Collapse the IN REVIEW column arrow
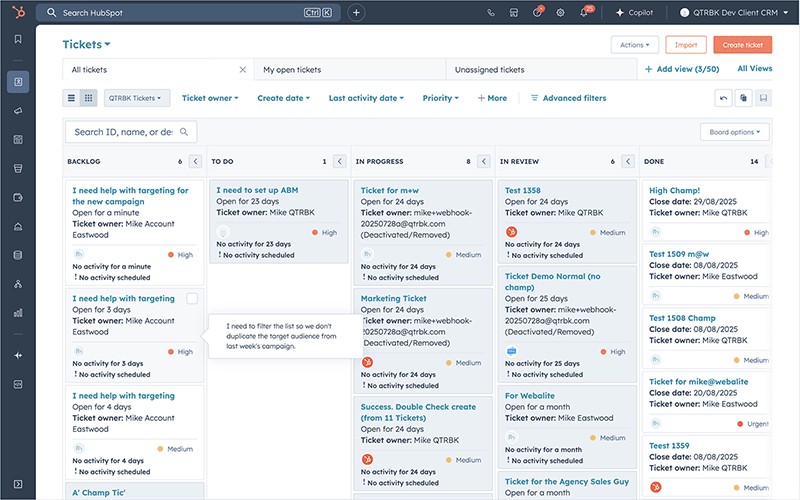This screenshot has width=800, height=500. click(628, 161)
